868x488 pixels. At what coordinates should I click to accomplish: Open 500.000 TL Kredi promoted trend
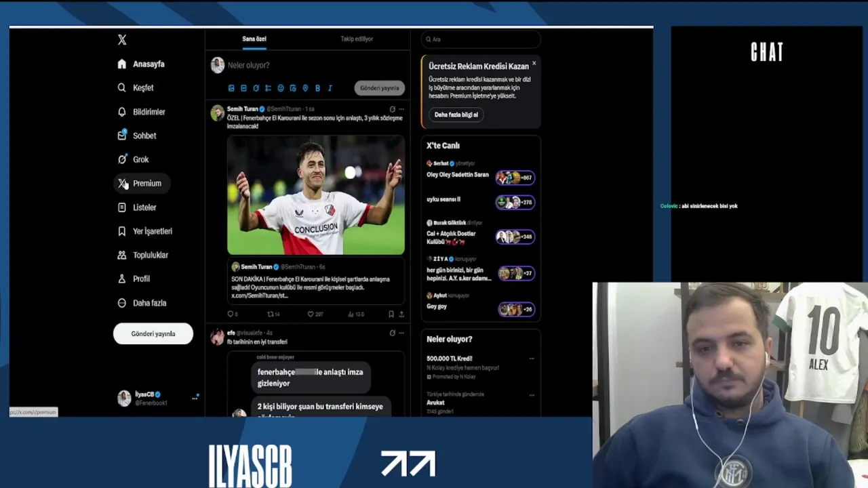(450, 359)
